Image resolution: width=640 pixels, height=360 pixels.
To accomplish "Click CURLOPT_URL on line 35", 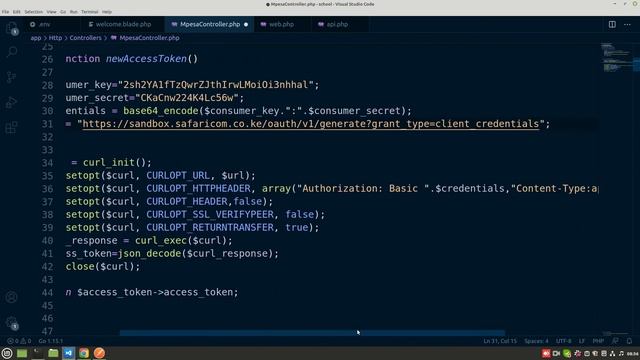I will pos(178,176).
